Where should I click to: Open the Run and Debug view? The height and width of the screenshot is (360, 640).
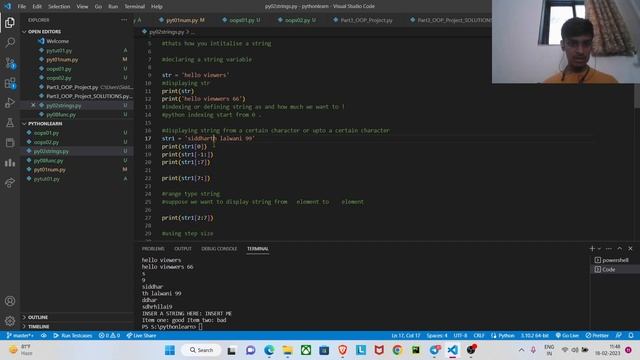click(10, 103)
